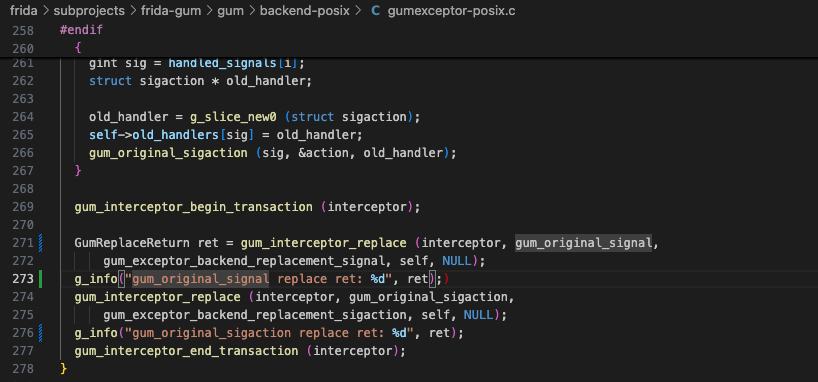Click line number 273 in gutter
The height and width of the screenshot is (382, 818).
tap(22, 279)
